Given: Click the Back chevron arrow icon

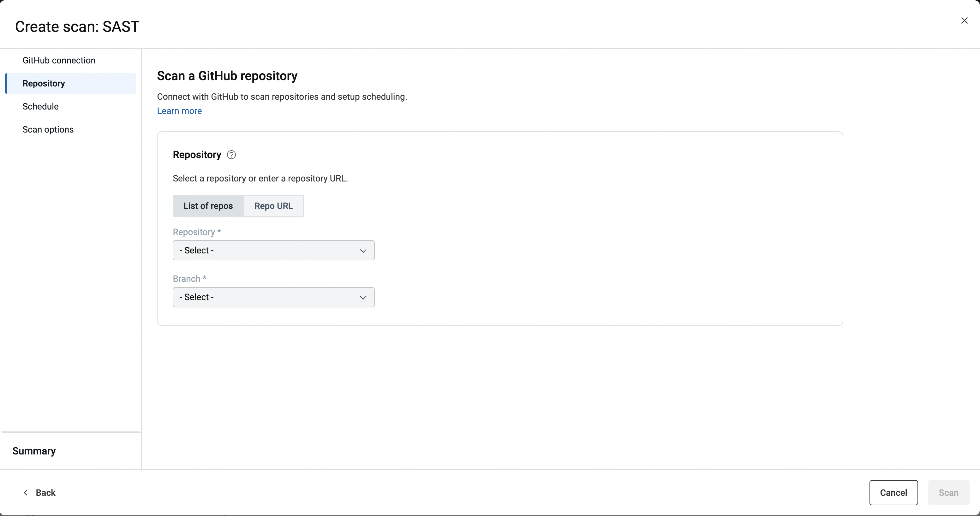Looking at the screenshot, I should [26, 492].
